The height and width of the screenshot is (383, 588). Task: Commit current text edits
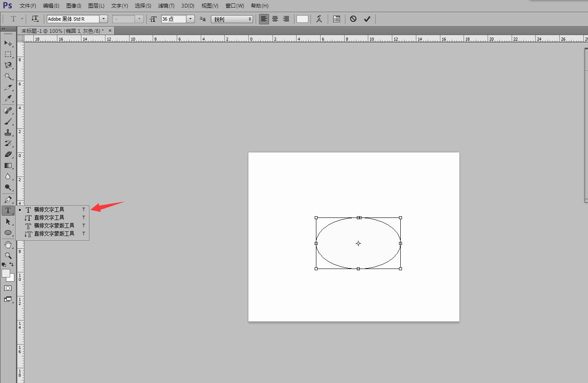point(367,19)
